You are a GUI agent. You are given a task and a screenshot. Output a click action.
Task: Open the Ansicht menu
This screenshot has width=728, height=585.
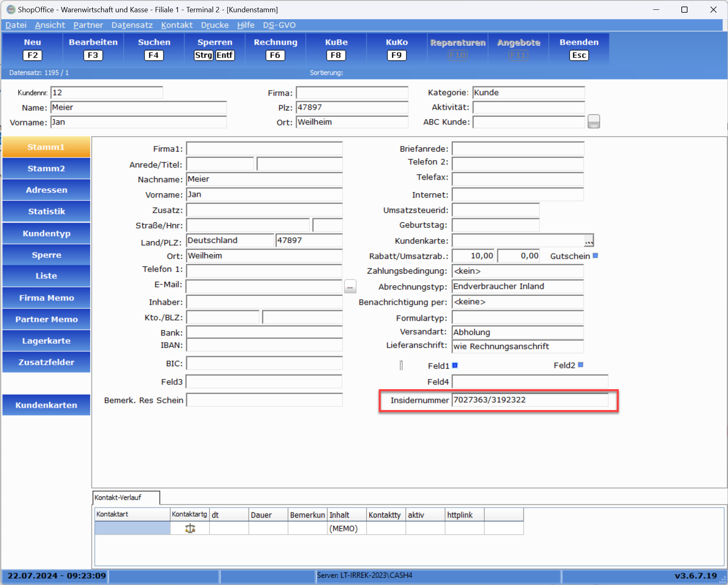50,25
